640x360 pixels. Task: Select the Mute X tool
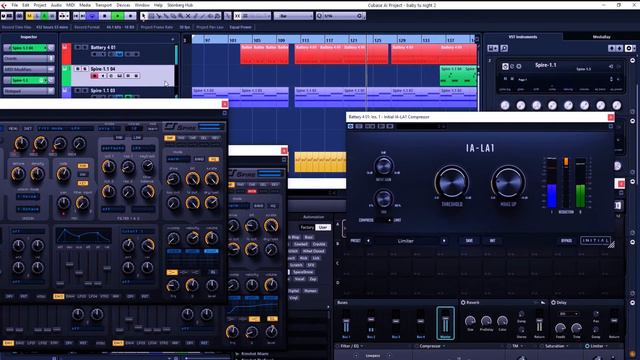pyautogui.click(x=188, y=16)
